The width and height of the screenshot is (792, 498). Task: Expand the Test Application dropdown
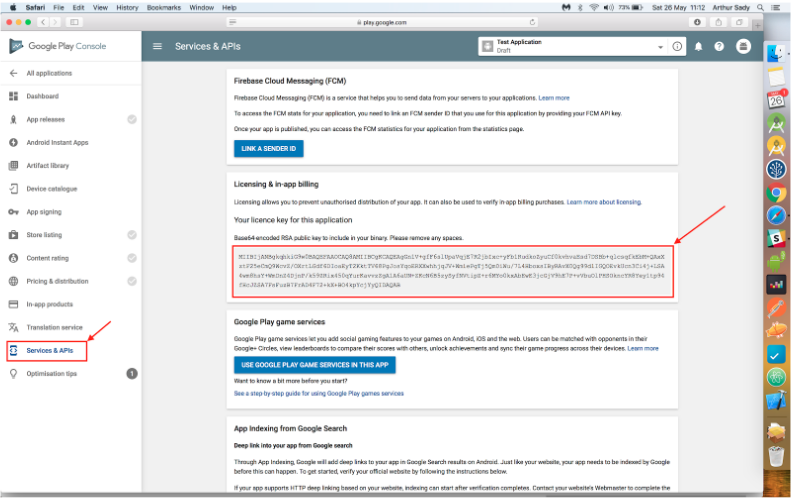(x=660, y=47)
